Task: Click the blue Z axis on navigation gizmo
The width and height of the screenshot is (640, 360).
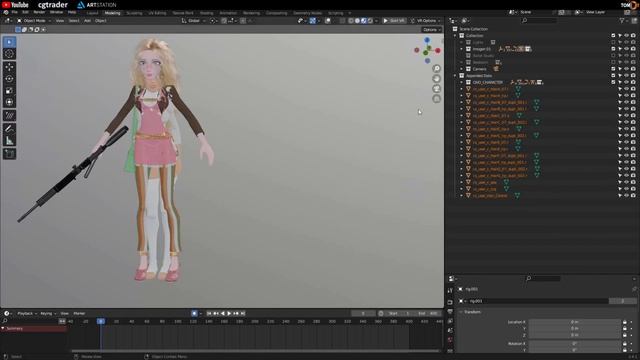Action: pyautogui.click(x=427, y=40)
